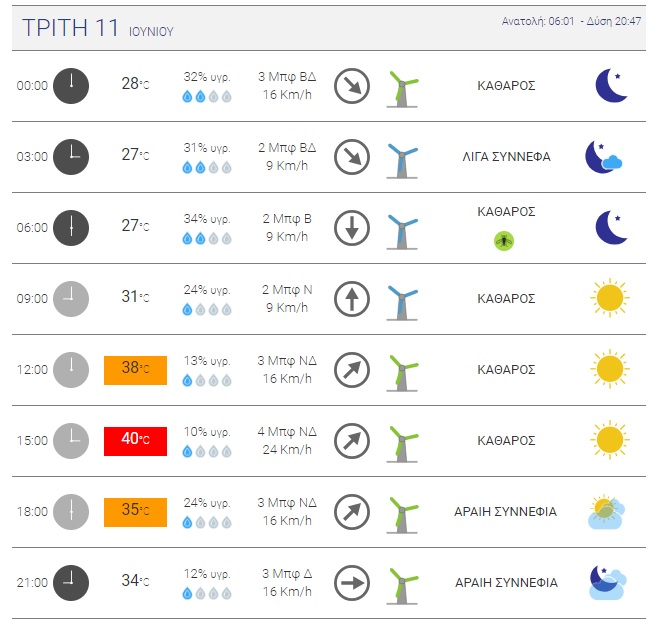Click the 15:00 clock icon
The width and height of the screenshot is (659, 621).
coord(71,441)
